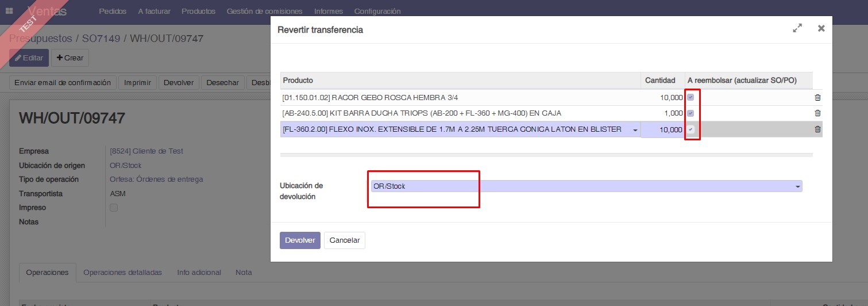Image resolution: width=868 pixels, height=306 pixels.
Task: Expand the FLEXO INOX. product dropdown arrow
Action: point(635,130)
